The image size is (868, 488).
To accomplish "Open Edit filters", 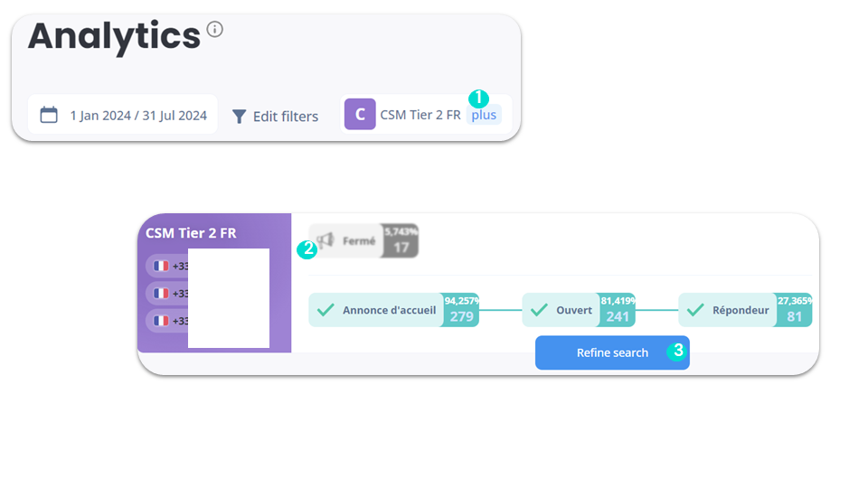I will coord(275,117).
